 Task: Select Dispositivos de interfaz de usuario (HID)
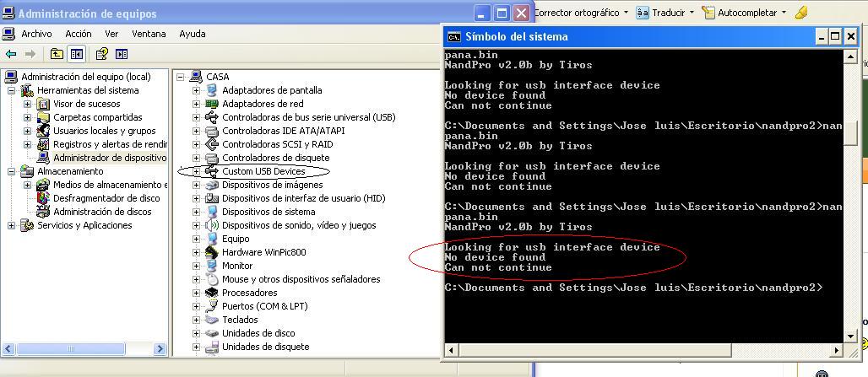[303, 198]
